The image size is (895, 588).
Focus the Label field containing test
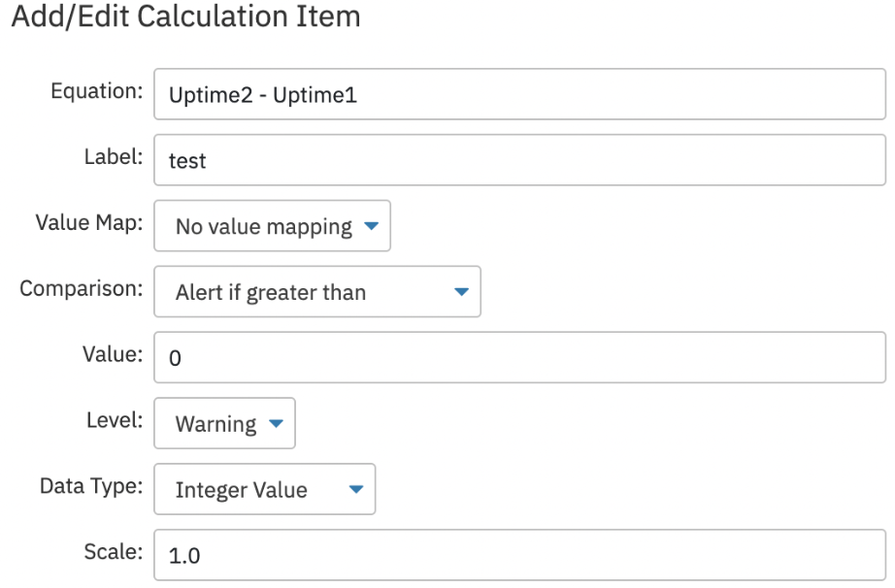[520, 160]
